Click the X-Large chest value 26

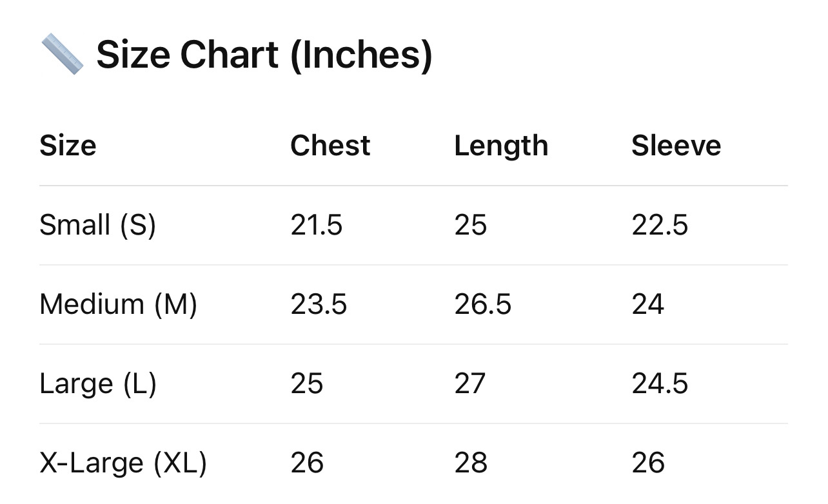307,463
